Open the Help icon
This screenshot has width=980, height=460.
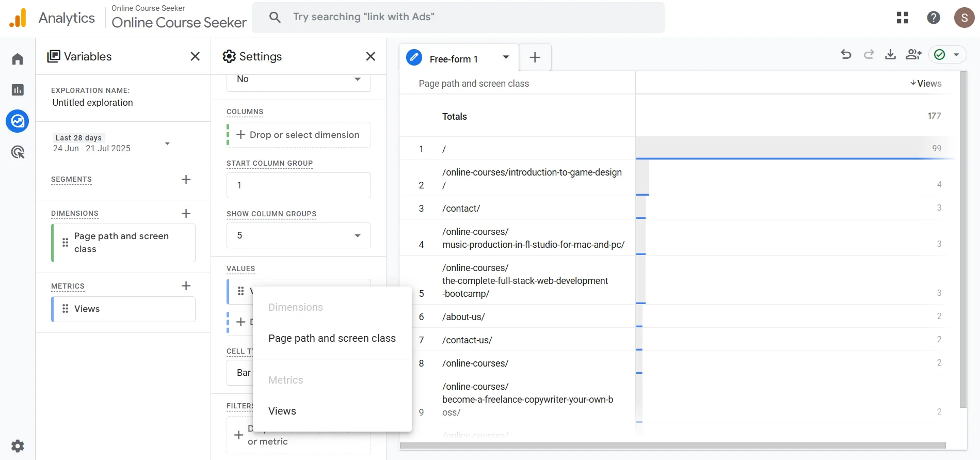tap(933, 18)
